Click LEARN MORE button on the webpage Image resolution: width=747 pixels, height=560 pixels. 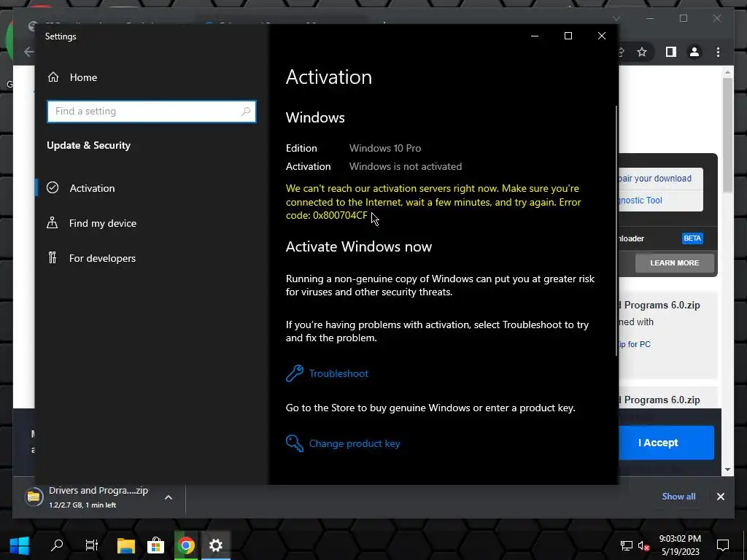674,262
